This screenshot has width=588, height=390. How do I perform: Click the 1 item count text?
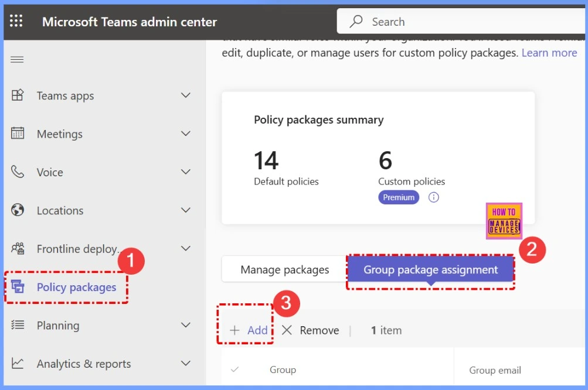(x=386, y=330)
